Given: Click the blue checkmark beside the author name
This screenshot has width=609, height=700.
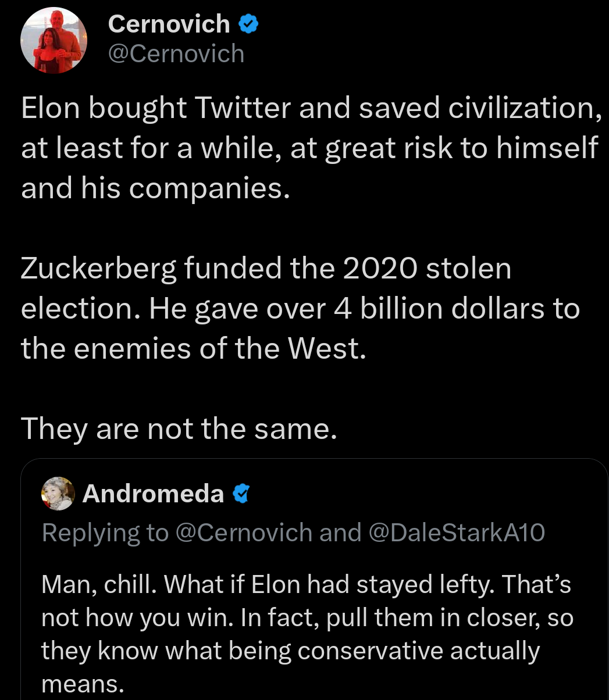Looking at the screenshot, I should 250,23.
